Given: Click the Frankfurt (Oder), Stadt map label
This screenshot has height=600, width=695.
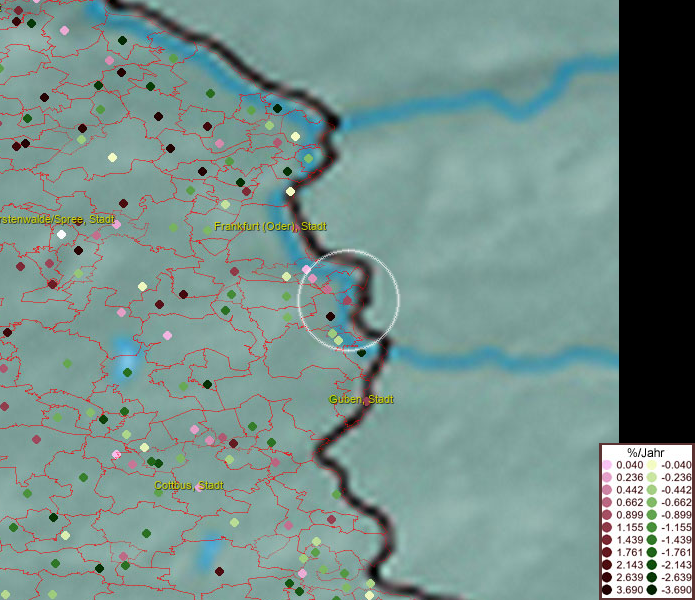Looking at the screenshot, I should 270,226.
